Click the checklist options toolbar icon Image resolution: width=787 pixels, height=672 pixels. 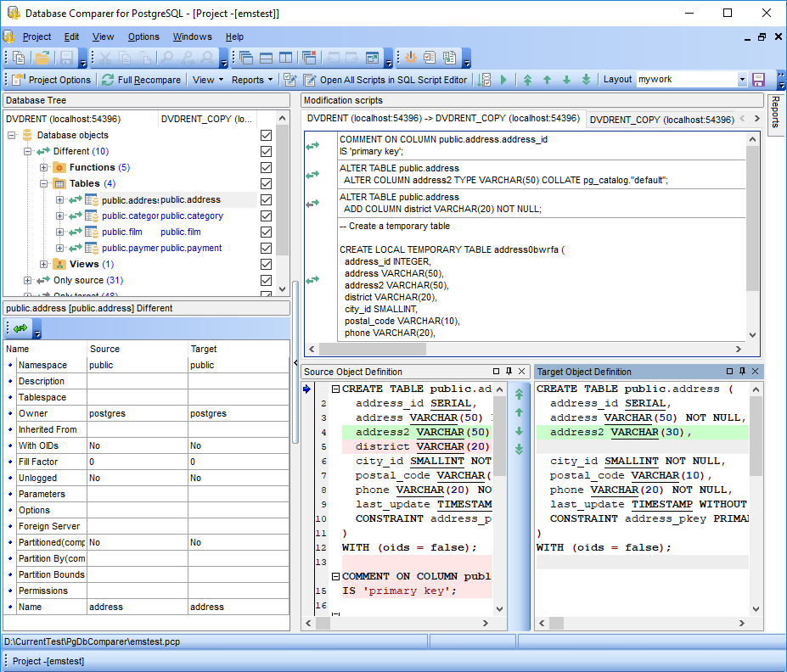[430, 59]
